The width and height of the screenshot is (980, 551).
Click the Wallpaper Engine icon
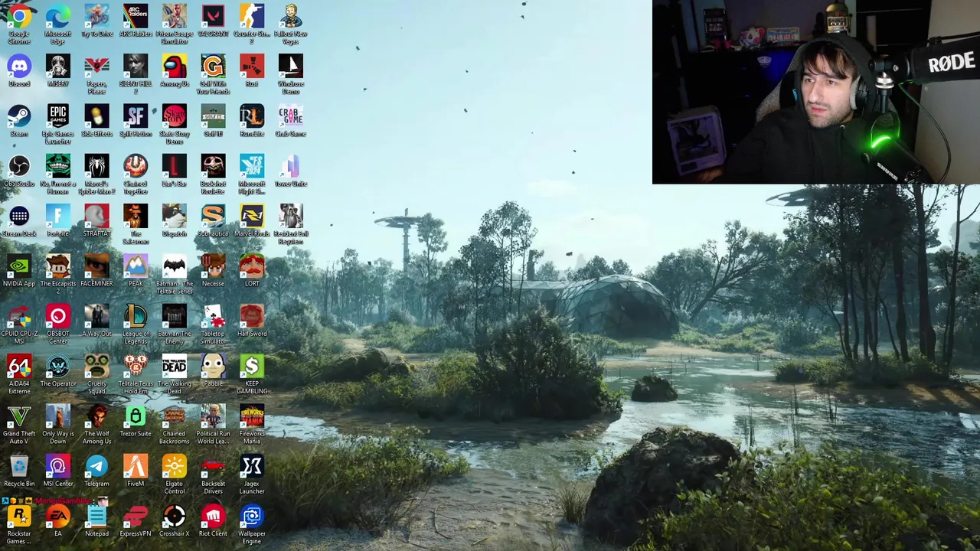[252, 517]
